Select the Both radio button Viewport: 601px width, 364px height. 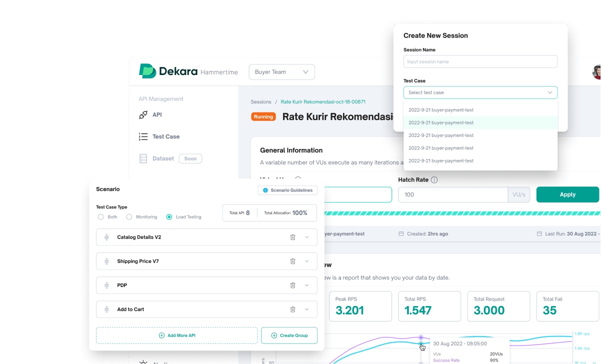[101, 217]
